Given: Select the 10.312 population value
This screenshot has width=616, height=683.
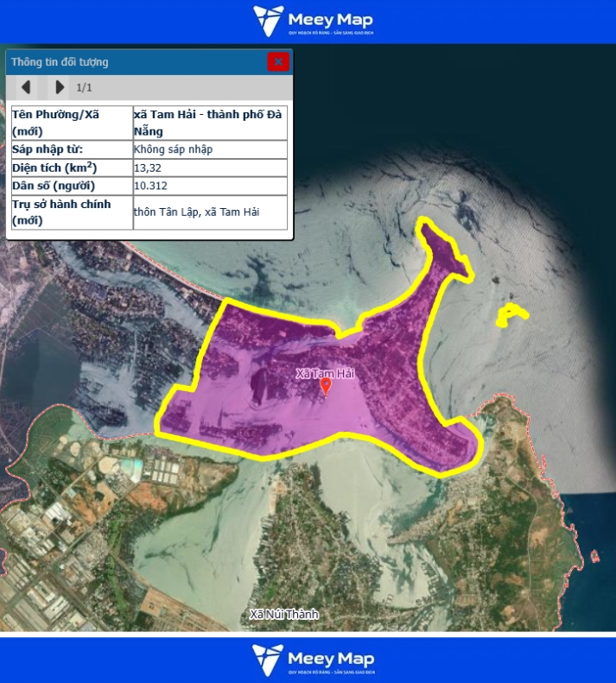Looking at the screenshot, I should click(210, 186).
